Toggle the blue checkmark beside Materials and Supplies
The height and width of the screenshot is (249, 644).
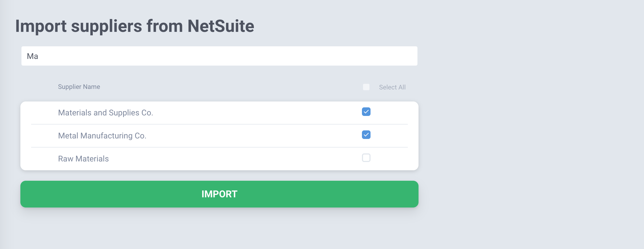366,112
